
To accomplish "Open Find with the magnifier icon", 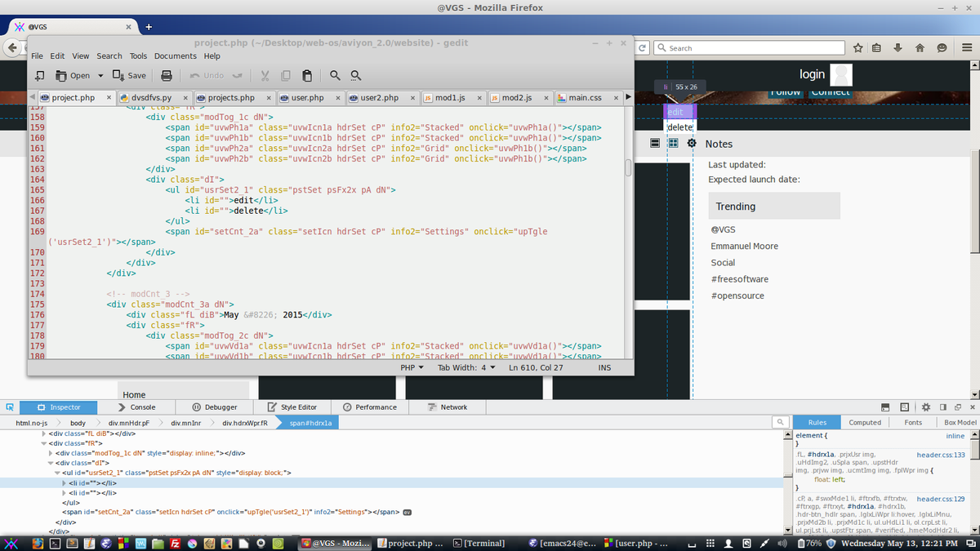I will 335,75.
